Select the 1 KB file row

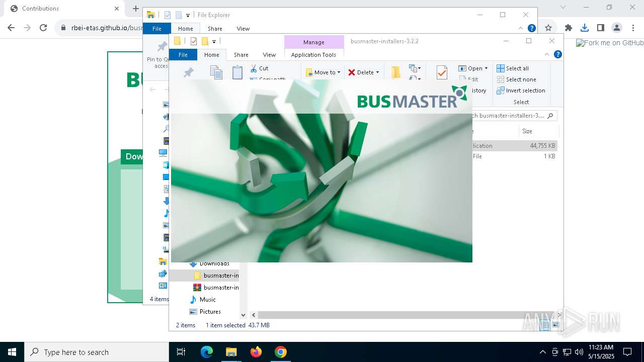point(515,156)
